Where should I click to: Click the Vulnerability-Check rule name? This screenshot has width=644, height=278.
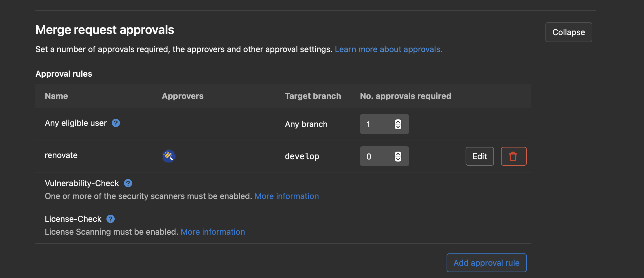click(82, 183)
